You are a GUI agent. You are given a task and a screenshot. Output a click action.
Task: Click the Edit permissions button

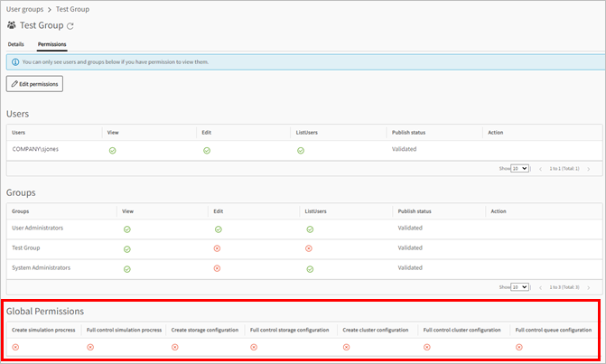(34, 84)
